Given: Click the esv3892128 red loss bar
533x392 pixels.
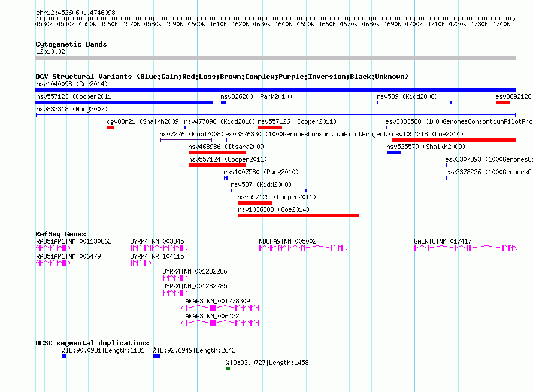Looking at the screenshot, I should click(502, 102).
